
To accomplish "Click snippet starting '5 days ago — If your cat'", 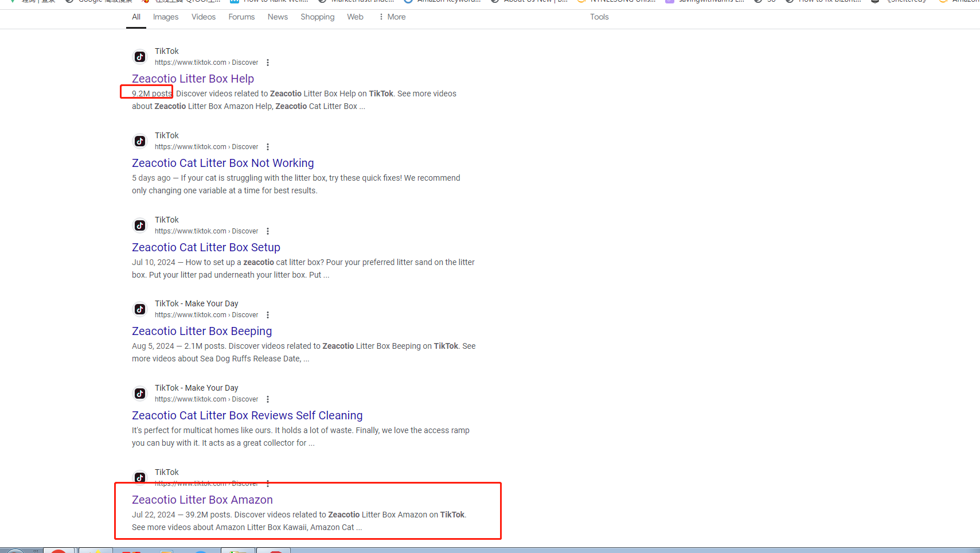I will [296, 184].
